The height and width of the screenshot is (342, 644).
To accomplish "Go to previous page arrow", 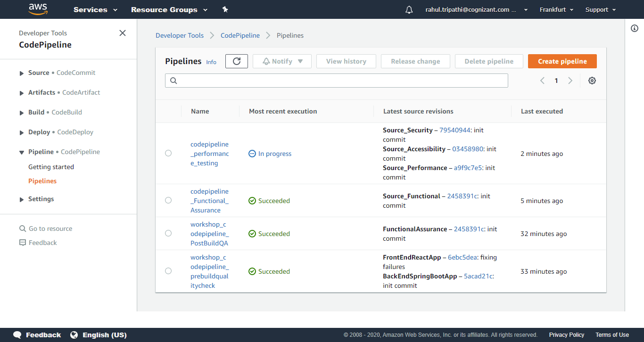I will pos(542,81).
